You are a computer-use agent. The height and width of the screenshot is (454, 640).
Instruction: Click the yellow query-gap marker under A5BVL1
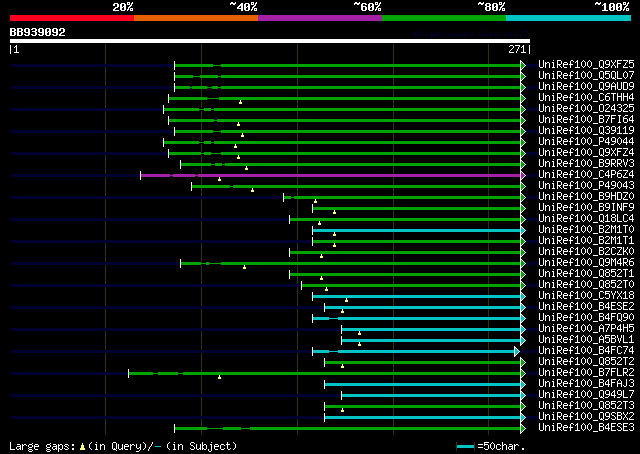359,344
